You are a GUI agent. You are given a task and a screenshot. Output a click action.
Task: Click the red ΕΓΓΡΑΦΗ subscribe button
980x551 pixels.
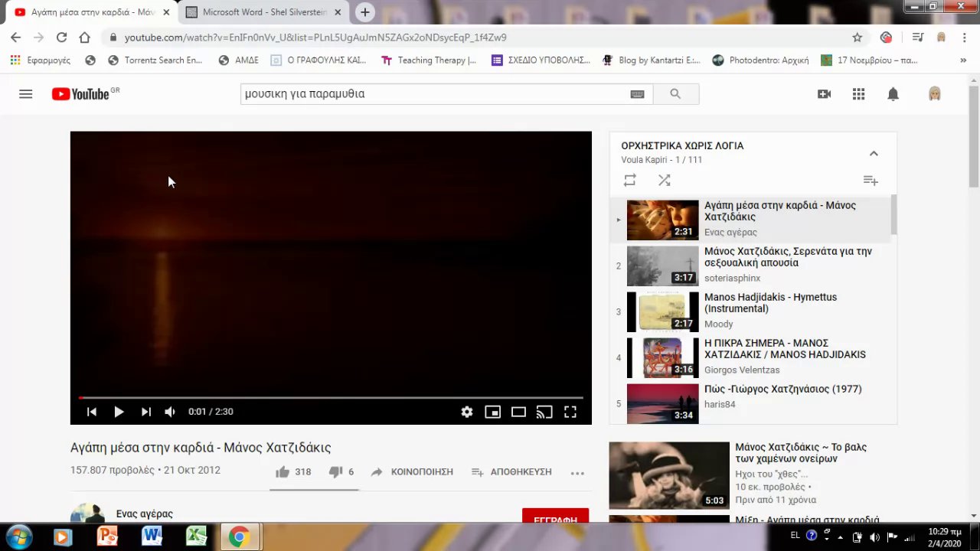tap(555, 517)
